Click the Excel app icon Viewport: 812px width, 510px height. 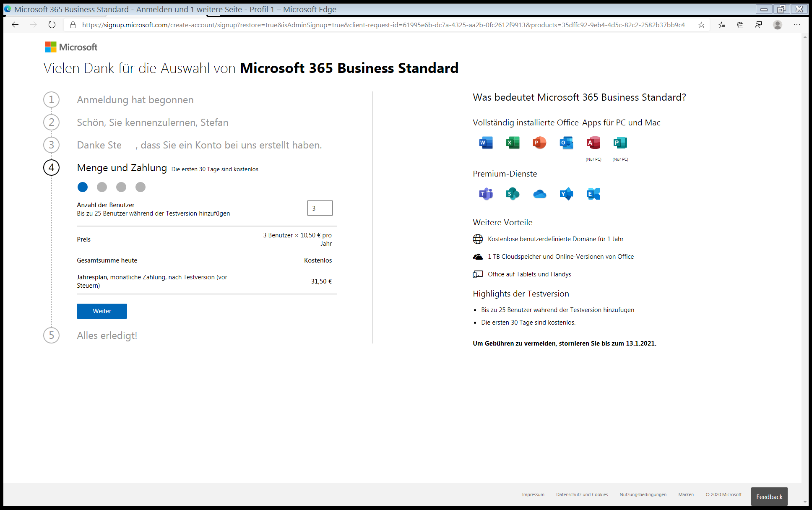(513, 143)
